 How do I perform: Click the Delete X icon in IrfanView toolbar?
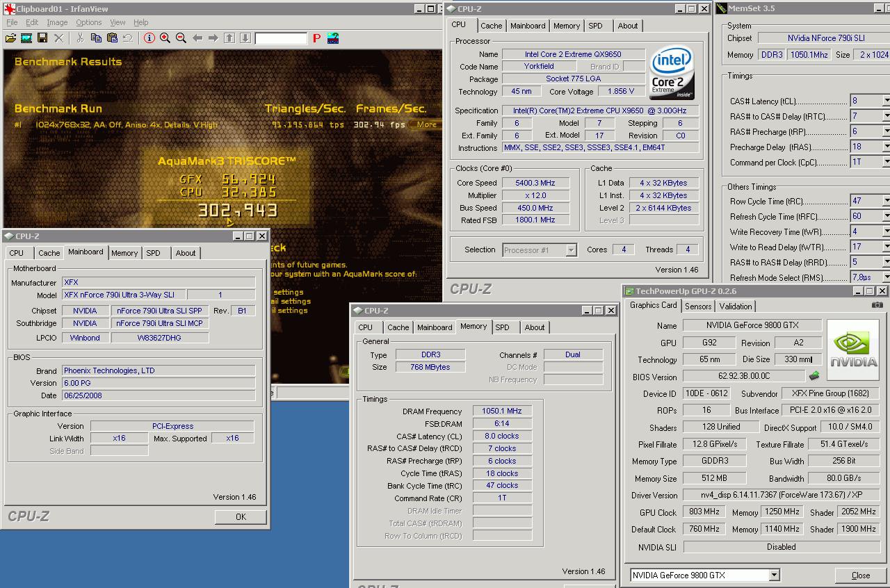pyautogui.click(x=59, y=38)
